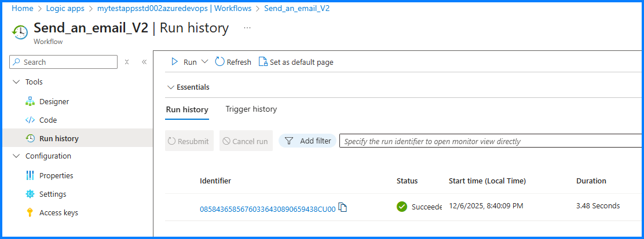
Task: Open Access keys page
Action: pos(58,213)
